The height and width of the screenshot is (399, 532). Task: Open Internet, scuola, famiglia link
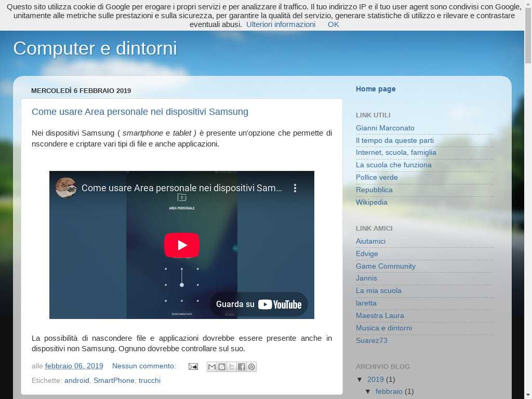(x=396, y=153)
